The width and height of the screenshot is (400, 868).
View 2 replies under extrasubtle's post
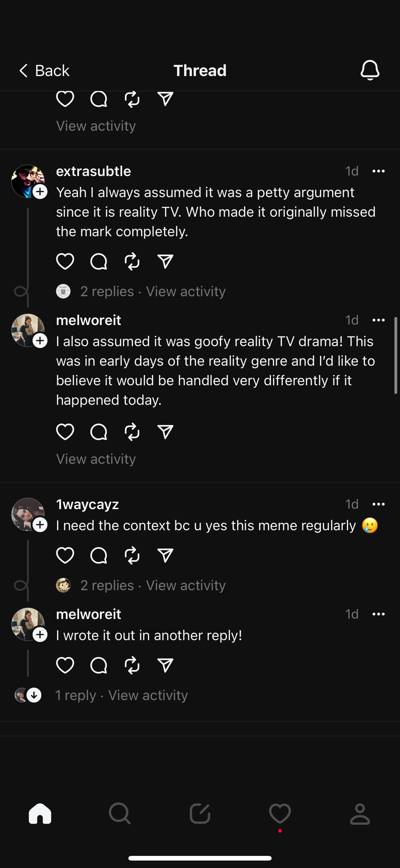[x=107, y=292]
